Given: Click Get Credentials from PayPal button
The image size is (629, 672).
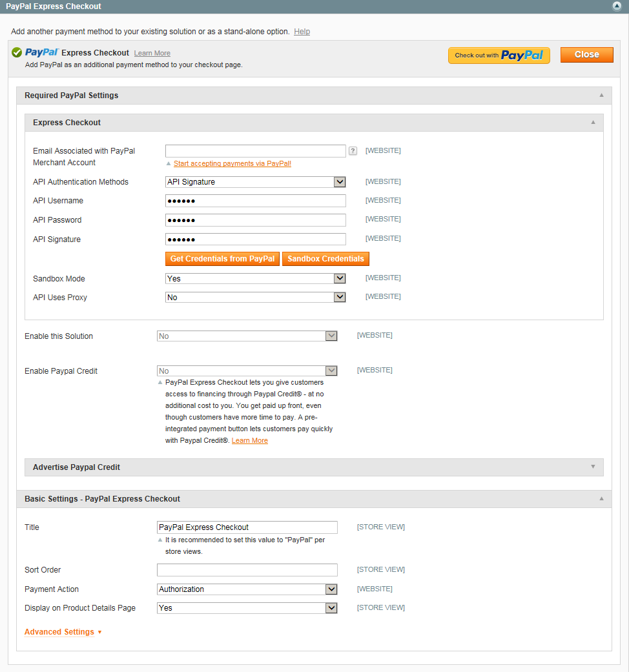Looking at the screenshot, I should 222,259.
